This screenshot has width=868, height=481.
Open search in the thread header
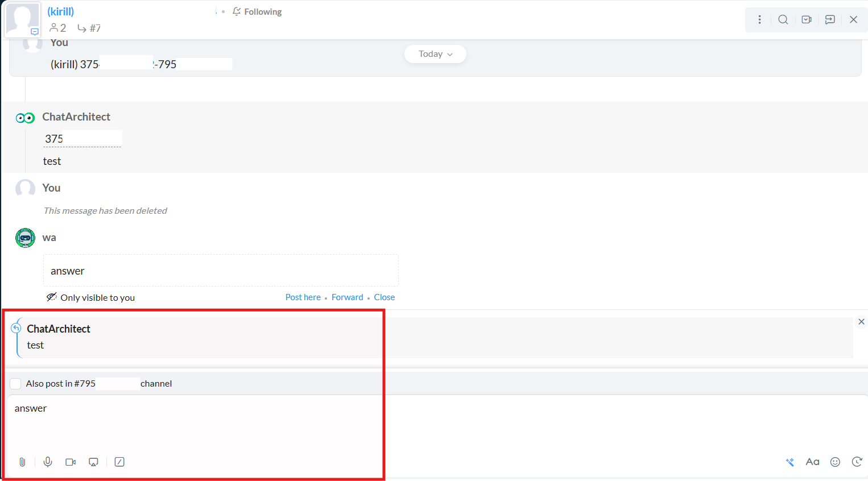tap(783, 20)
